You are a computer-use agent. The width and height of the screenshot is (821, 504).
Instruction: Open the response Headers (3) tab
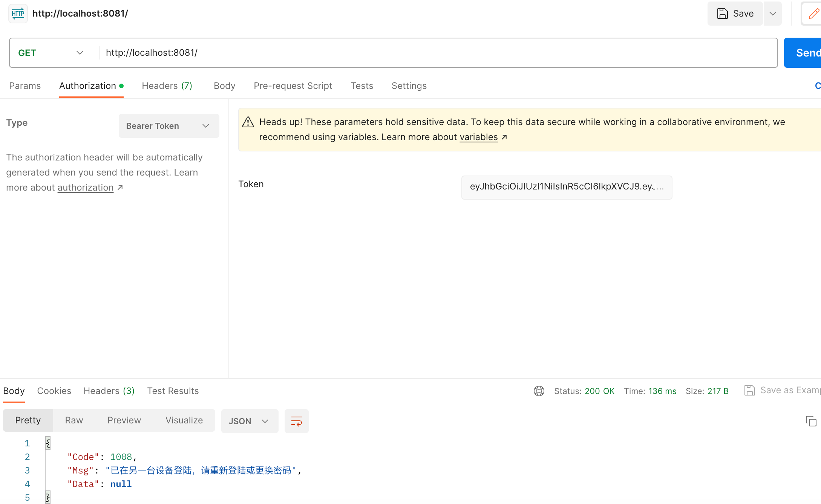[109, 391]
